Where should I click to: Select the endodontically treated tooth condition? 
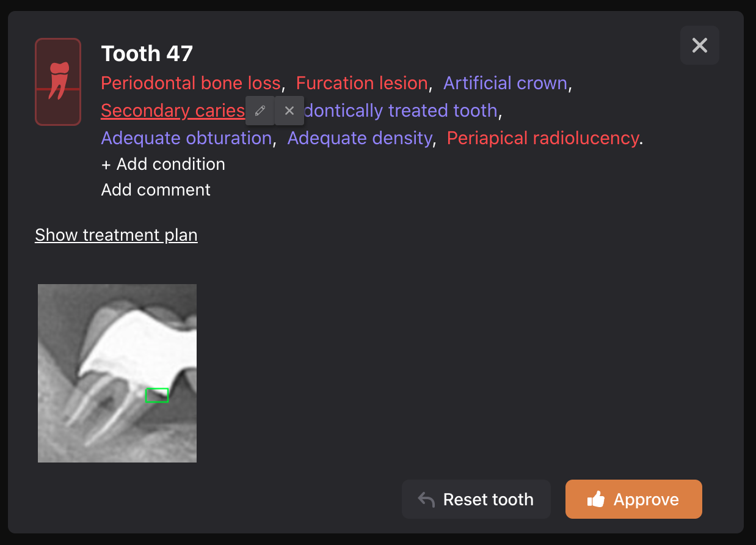401,111
